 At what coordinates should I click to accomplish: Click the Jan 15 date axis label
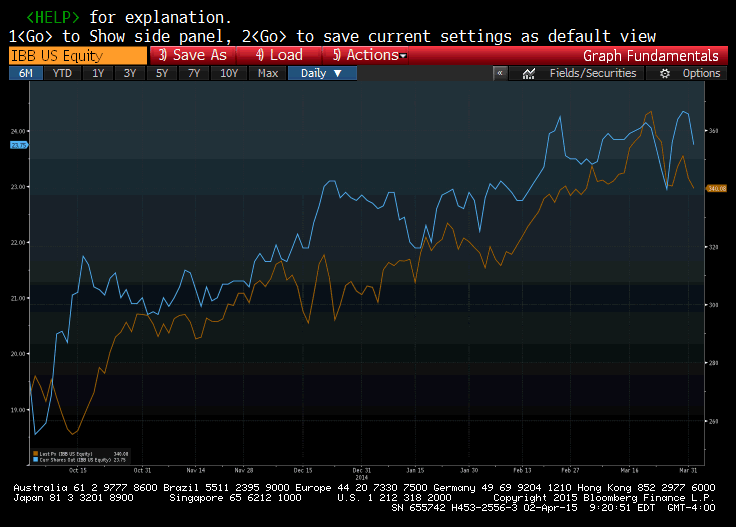(415, 470)
